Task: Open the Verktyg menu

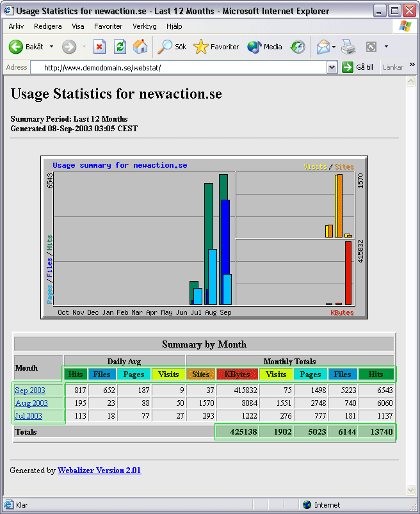Action: pyautogui.click(x=144, y=26)
